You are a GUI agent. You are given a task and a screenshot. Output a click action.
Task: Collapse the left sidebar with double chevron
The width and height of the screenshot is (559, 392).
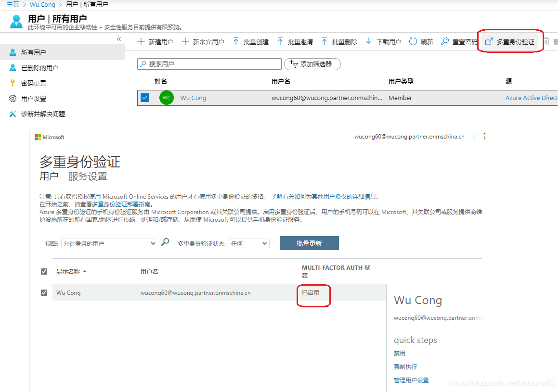(119, 39)
